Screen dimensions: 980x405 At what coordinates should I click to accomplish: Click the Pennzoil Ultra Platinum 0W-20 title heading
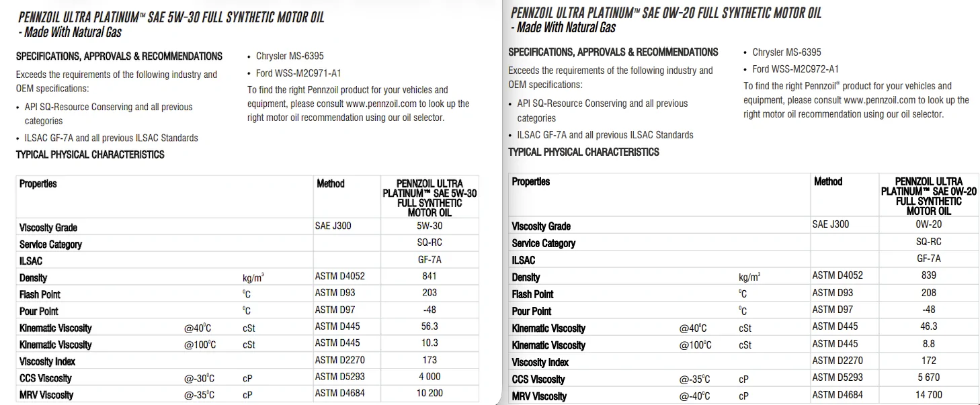pyautogui.click(x=665, y=13)
